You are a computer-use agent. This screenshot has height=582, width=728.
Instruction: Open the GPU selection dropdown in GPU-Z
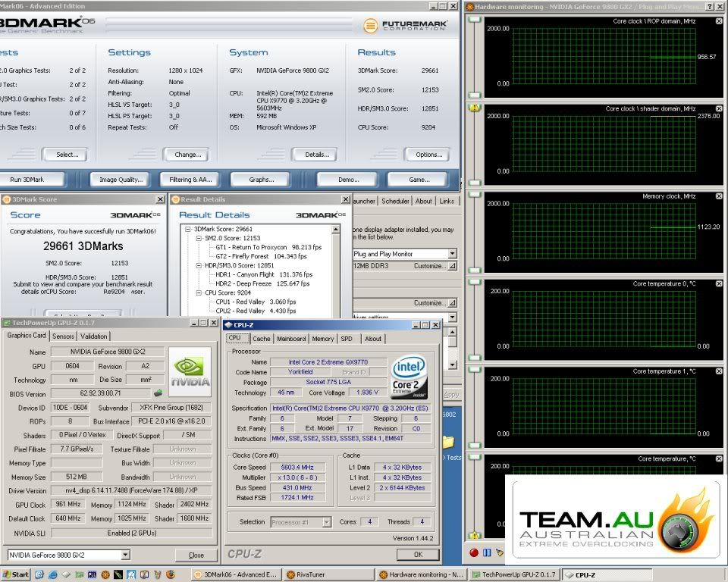[125, 555]
